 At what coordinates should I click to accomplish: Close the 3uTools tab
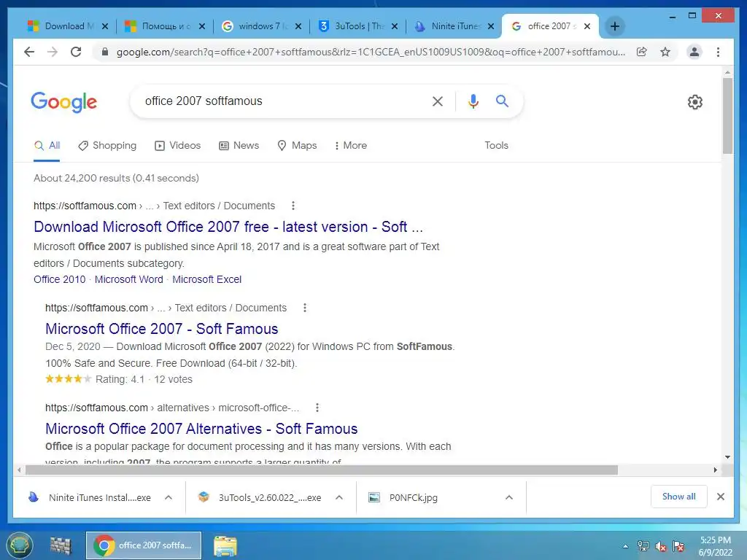[x=395, y=26]
